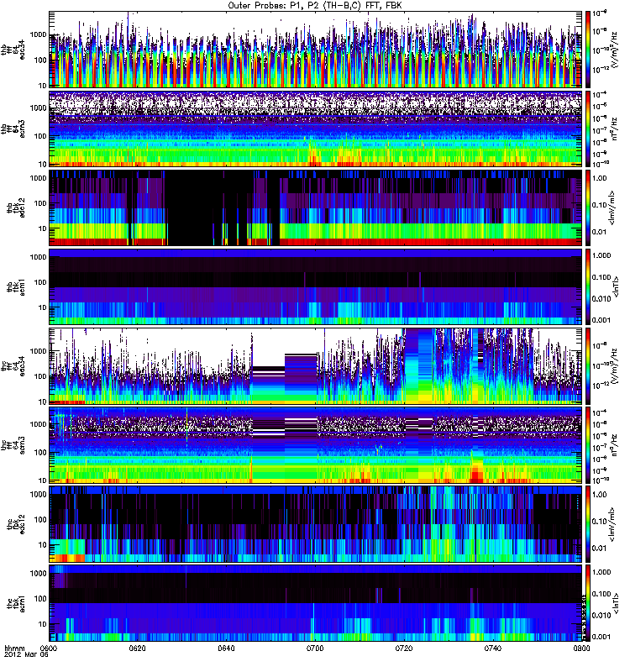
Task: Click the <|nT|> unit label of thc scm1
Action: (617, 603)
